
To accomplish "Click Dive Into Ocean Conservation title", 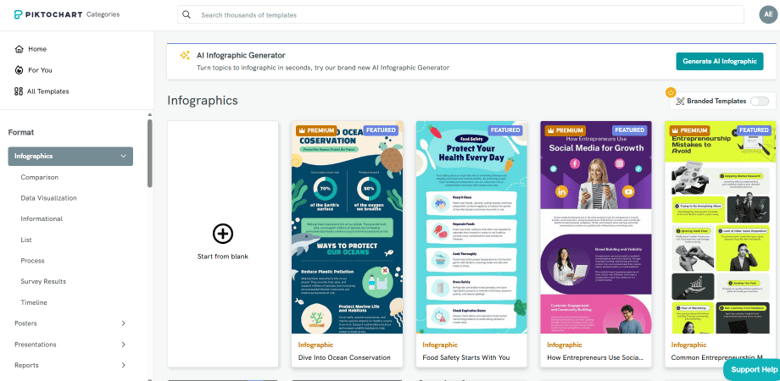I will tap(344, 357).
